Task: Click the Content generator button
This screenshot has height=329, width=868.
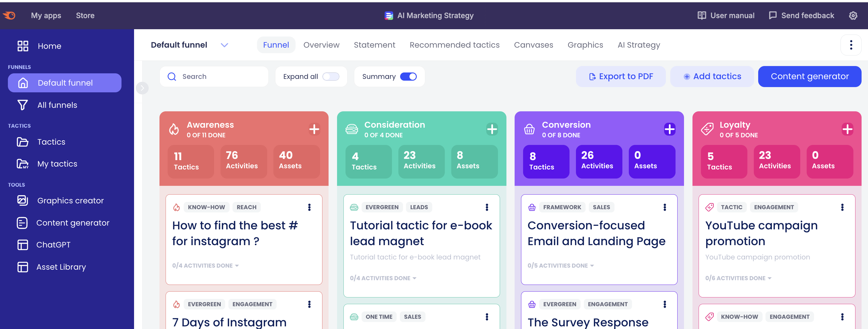Action: [810, 77]
